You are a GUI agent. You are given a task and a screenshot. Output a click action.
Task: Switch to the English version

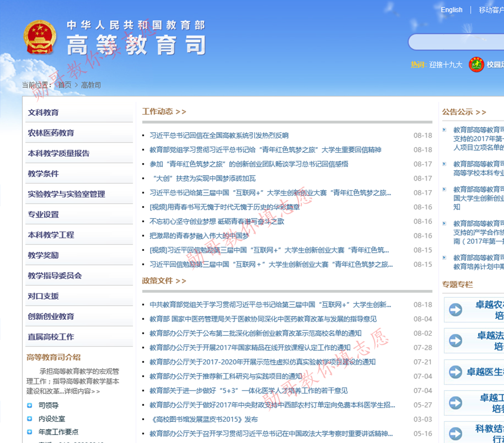451,10
